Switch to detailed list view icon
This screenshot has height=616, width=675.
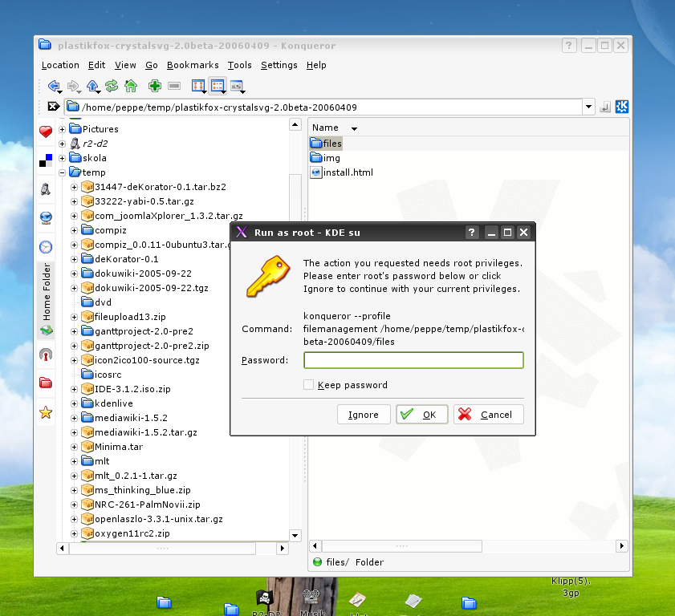(218, 86)
